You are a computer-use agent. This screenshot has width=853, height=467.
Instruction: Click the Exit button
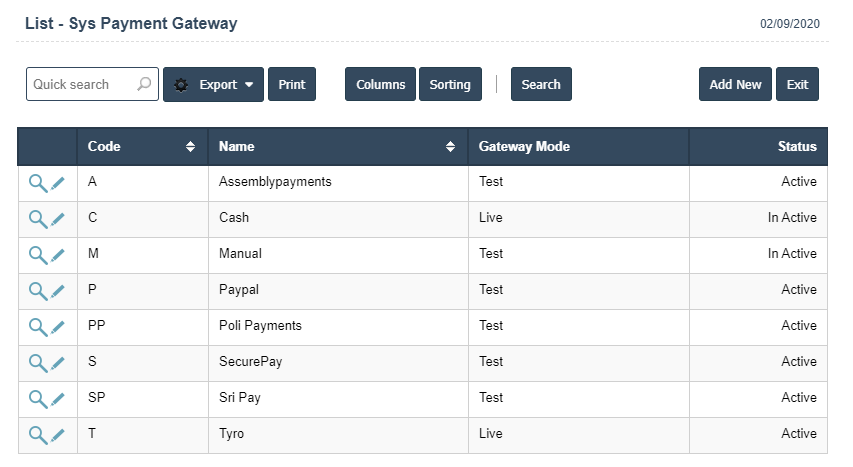point(797,85)
